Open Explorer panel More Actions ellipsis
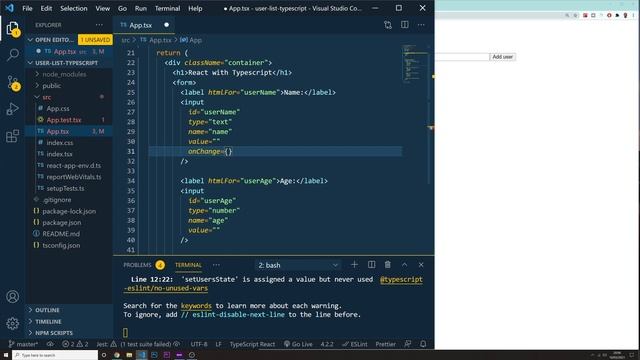This screenshot has height=360, width=640. tap(99, 25)
